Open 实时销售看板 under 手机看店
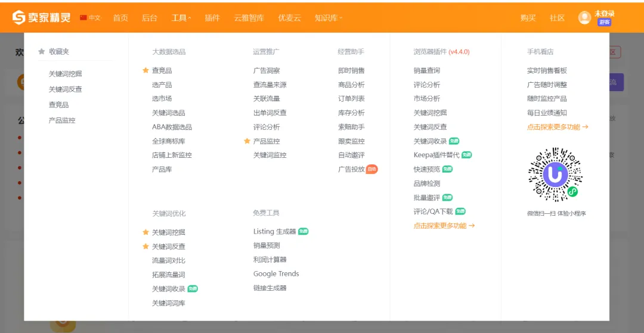644x333 pixels. pos(547,70)
